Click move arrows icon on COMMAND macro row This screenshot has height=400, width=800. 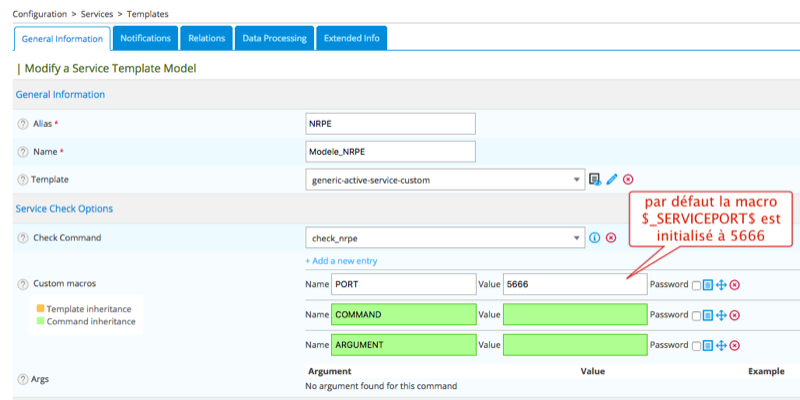[721, 315]
